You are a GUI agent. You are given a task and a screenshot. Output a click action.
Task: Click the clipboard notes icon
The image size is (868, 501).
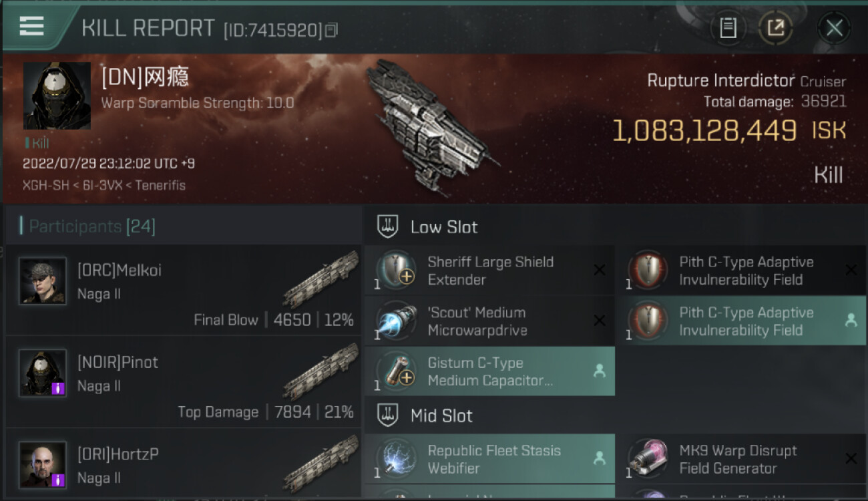pyautogui.click(x=728, y=28)
